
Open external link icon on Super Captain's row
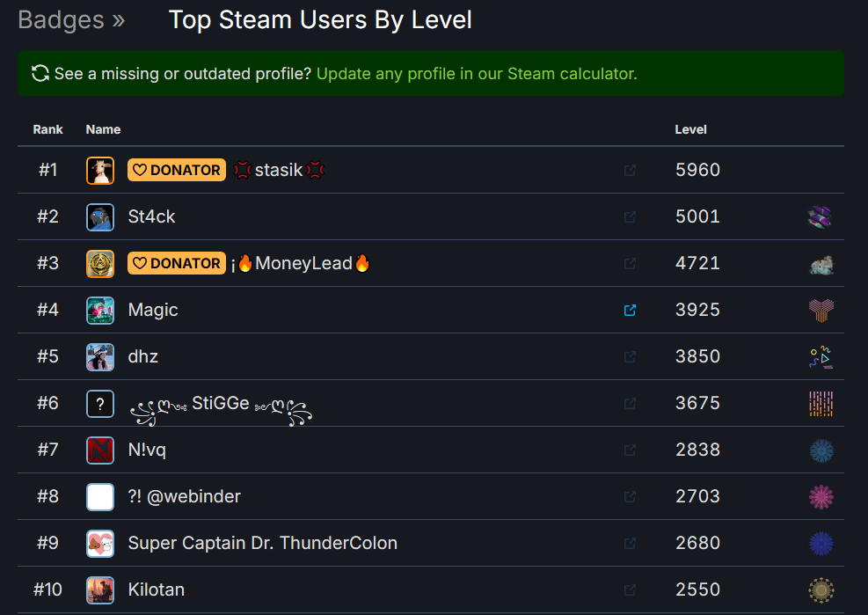631,543
